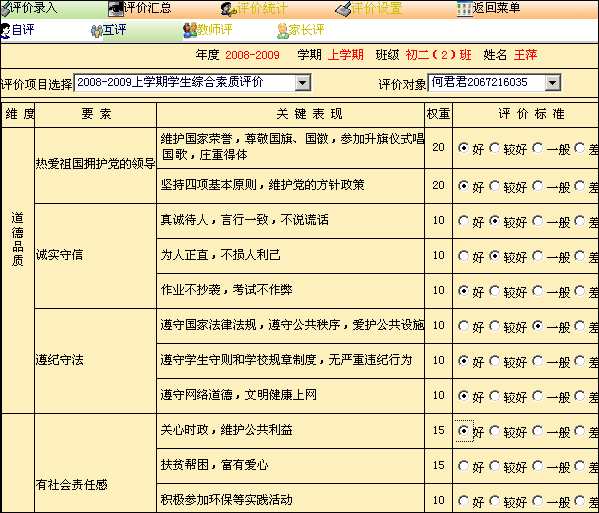Click the 评价录入 pencil icon
The image size is (599, 513).
(5, 9)
